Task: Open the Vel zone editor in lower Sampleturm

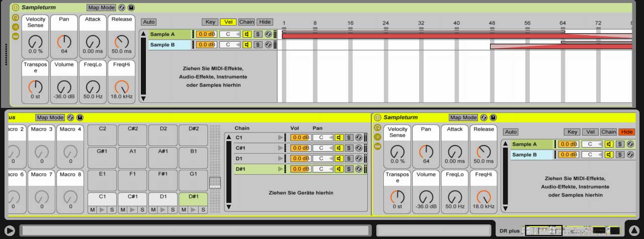Action: coord(590,132)
